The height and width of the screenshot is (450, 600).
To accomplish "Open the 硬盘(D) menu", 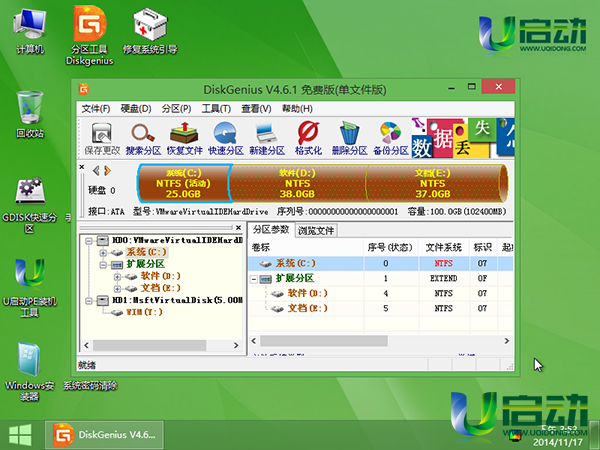I will tap(136, 109).
